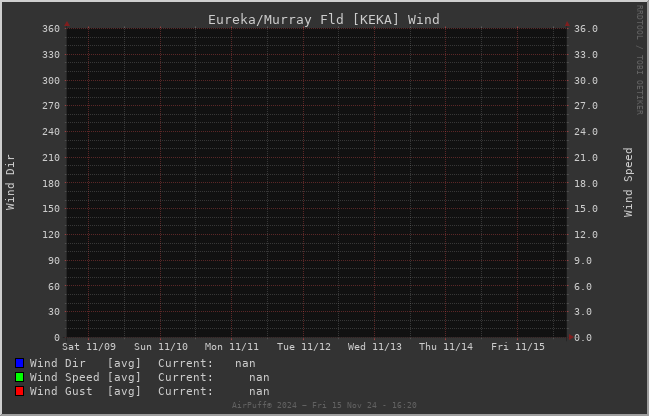Click the Sun 11/10 date label

point(161,346)
